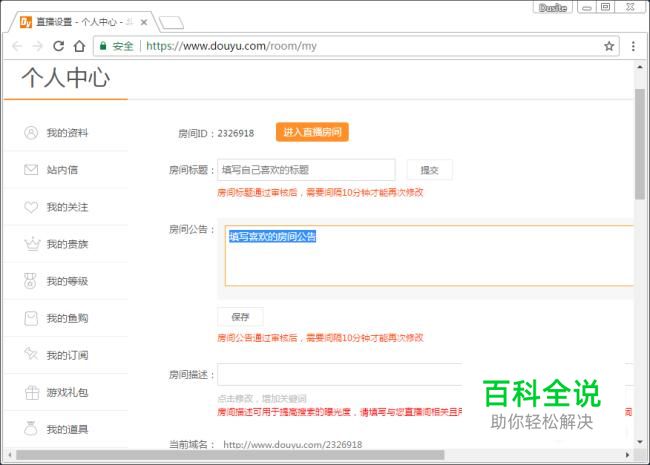This screenshot has width=650, height=465.
Task: Click the 房间描述 input field
Action: [340, 375]
